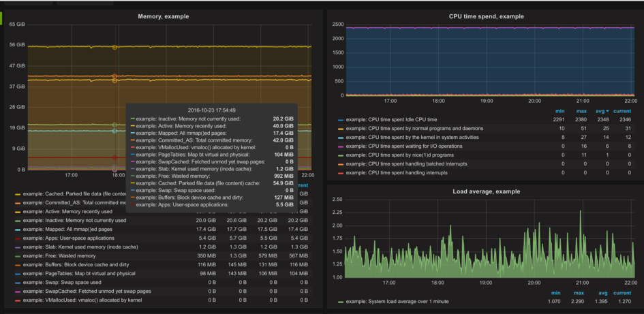This screenshot has height=314, width=644.
Task: Click the Mapped max value 17.7 GiB
Action: pos(236,230)
